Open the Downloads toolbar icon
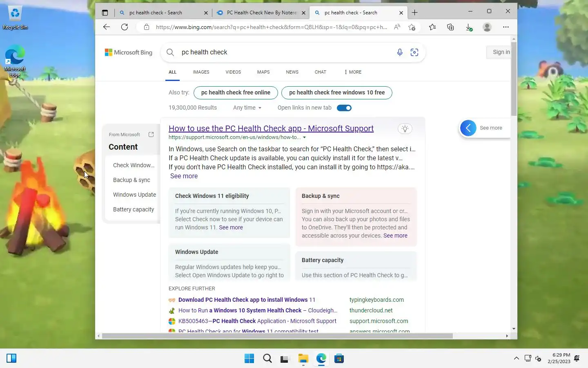This screenshot has height=368, width=588. [469, 27]
